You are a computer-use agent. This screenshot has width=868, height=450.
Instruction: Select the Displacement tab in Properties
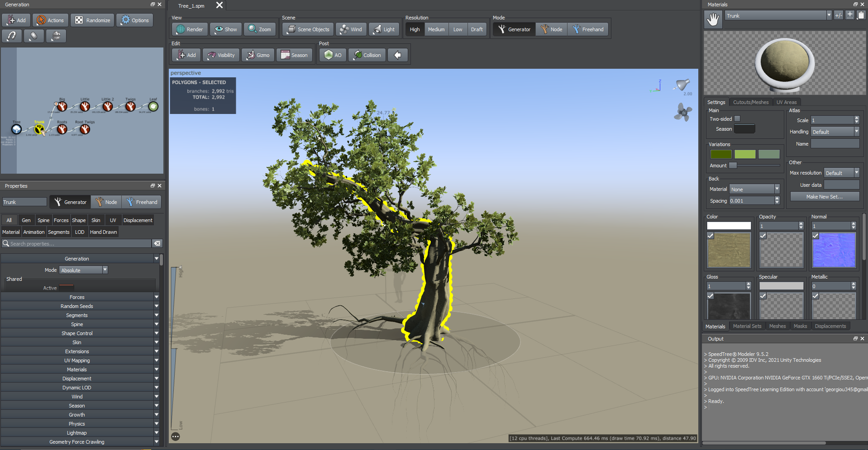point(138,220)
